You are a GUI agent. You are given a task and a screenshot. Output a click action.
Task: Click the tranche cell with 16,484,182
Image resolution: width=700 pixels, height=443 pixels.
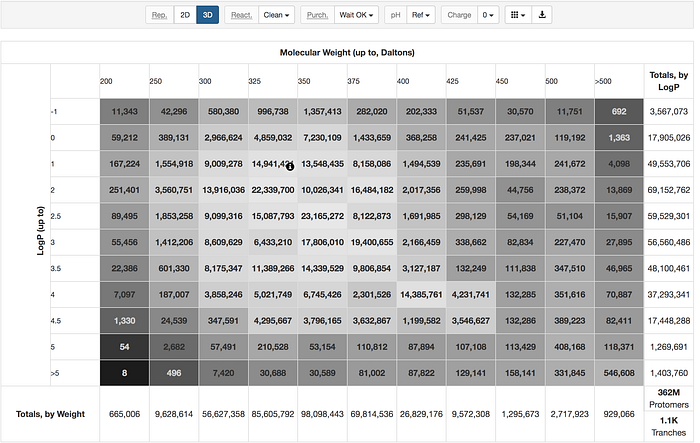[x=372, y=190]
